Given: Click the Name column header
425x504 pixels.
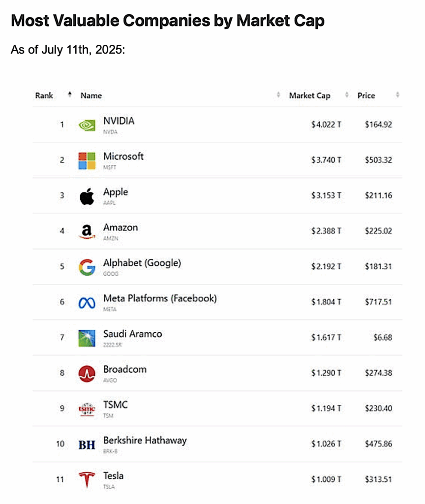Looking at the screenshot, I should point(91,95).
